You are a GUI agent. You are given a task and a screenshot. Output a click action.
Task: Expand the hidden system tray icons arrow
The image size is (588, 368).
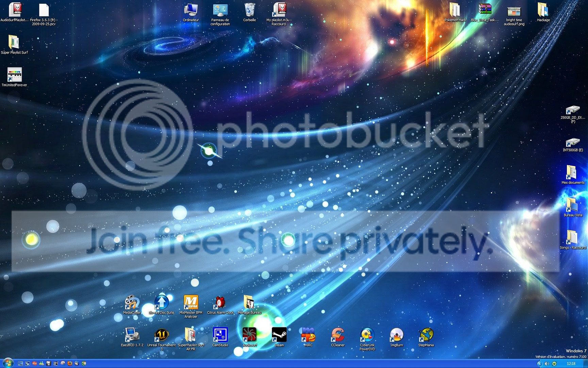point(540,364)
